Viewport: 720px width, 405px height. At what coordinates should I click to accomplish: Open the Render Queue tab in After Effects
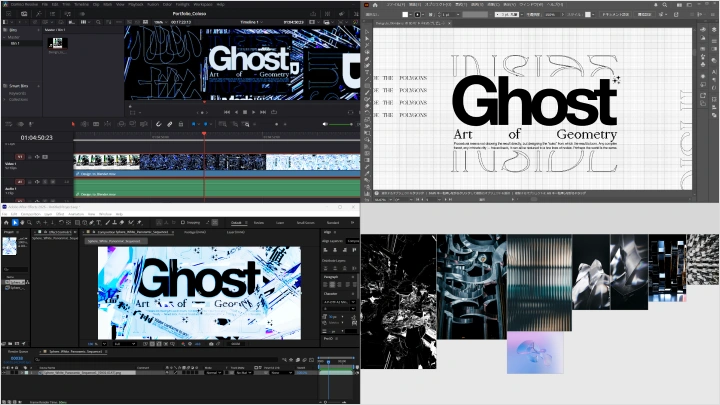point(18,351)
